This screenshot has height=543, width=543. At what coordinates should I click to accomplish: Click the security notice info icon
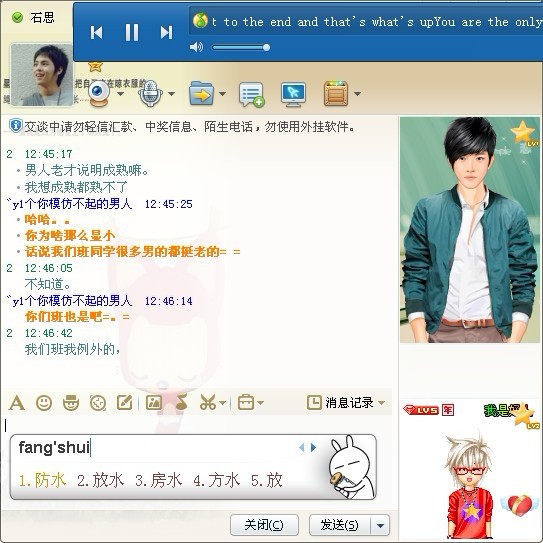click(x=16, y=125)
